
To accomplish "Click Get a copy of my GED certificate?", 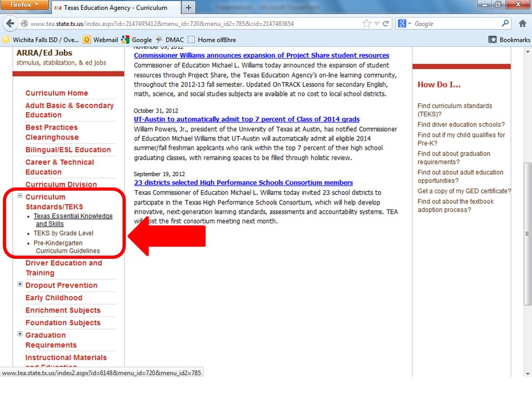I will coord(464,191).
